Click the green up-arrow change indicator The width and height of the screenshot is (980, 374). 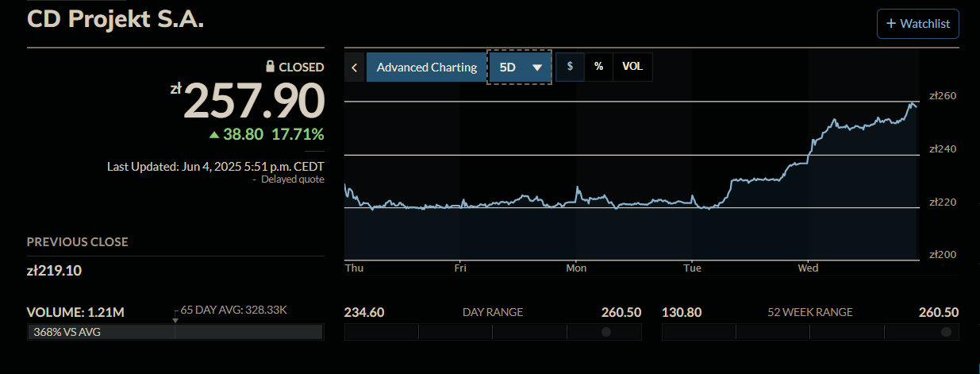[214, 135]
